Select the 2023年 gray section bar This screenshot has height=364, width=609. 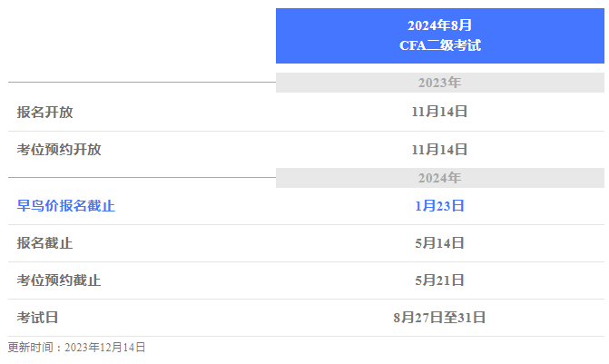439,83
